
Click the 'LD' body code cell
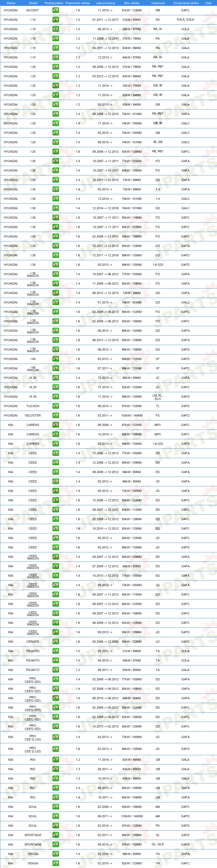click(158, 642)
